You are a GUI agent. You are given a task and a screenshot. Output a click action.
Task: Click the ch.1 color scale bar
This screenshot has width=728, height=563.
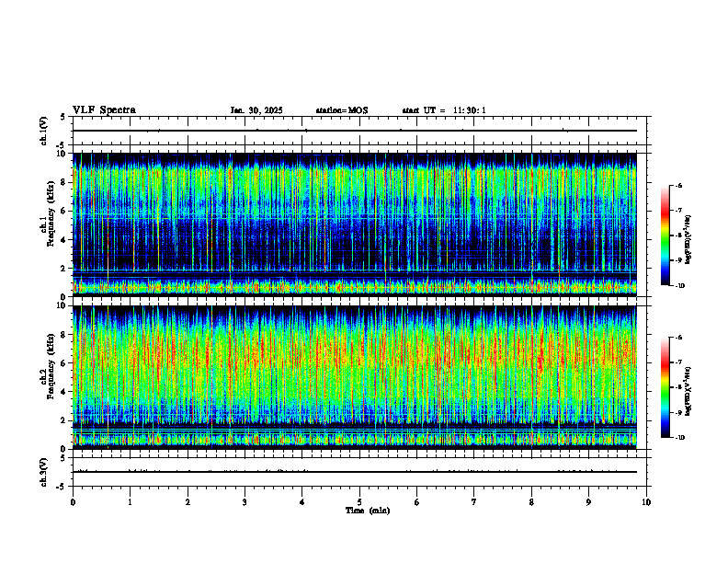(665, 236)
